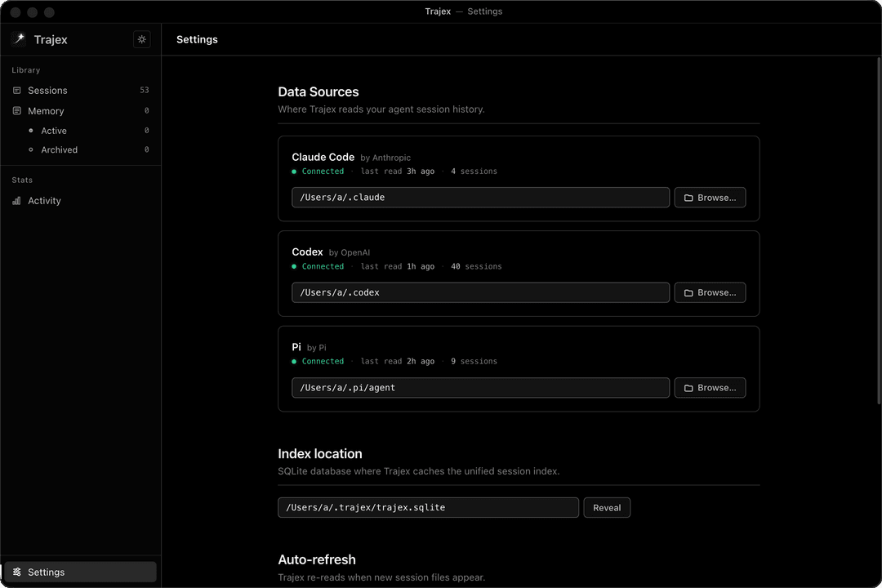The image size is (882, 588).
Task: Click the Library section label
Action: pyautogui.click(x=26, y=70)
